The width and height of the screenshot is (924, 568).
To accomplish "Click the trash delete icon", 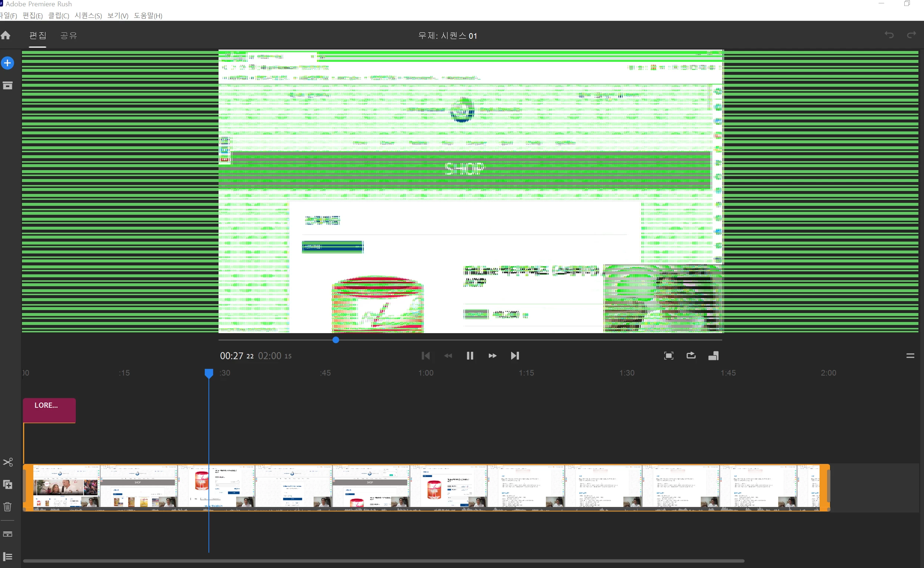I will coord(7,507).
